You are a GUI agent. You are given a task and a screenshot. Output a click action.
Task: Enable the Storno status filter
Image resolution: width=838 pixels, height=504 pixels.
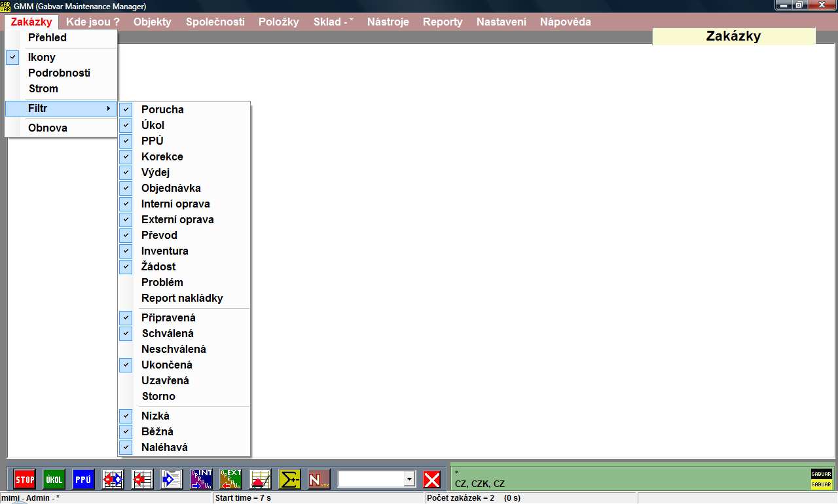click(185, 396)
